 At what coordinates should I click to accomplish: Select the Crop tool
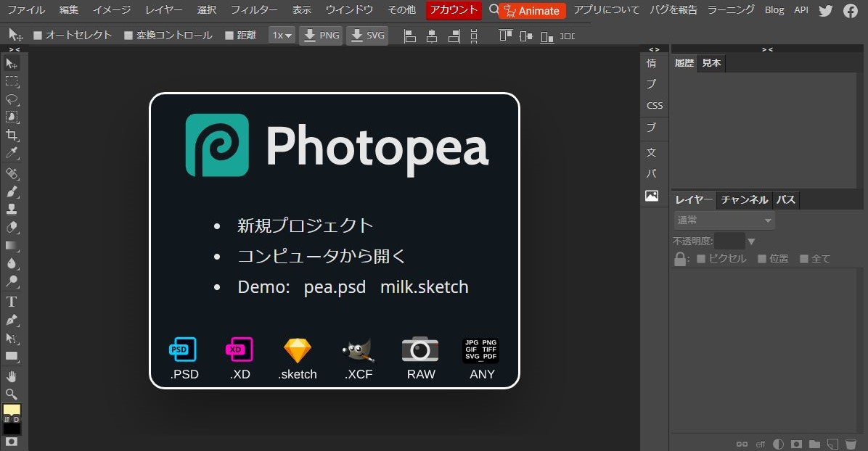pos(12,136)
